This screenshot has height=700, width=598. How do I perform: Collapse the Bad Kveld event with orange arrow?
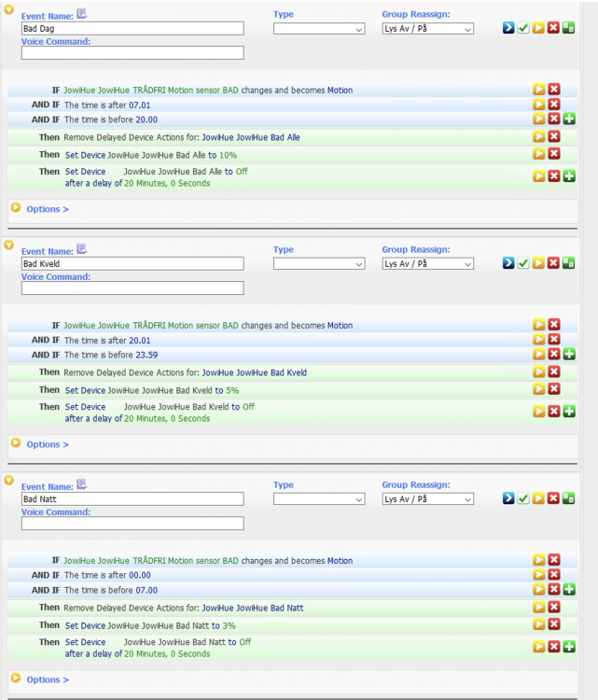tap(9, 245)
